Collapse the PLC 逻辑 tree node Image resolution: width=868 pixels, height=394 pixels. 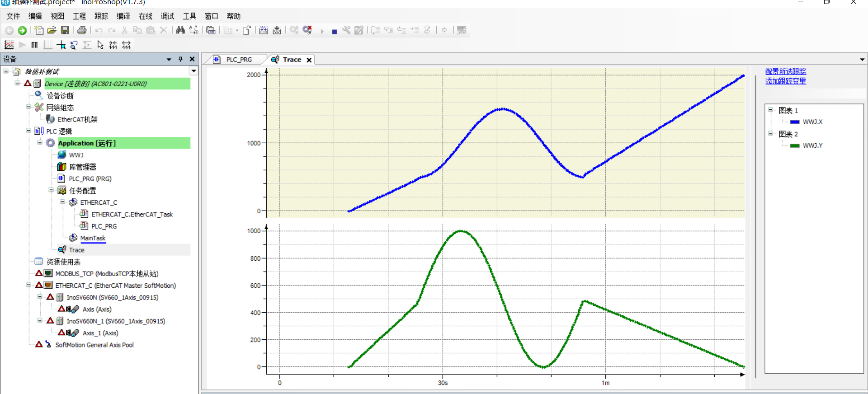(28, 131)
